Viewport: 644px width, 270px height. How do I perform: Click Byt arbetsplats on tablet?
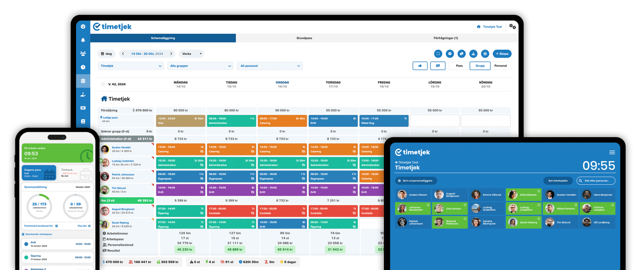tap(558, 181)
